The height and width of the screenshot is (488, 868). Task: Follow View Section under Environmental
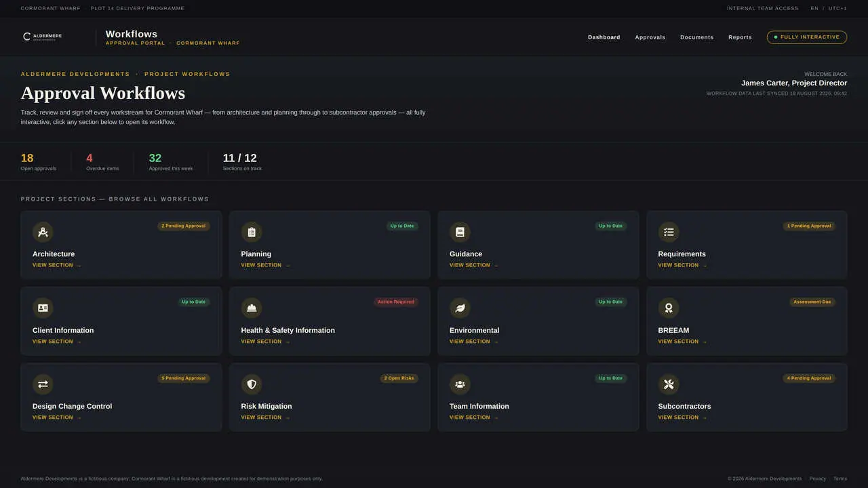pos(474,342)
